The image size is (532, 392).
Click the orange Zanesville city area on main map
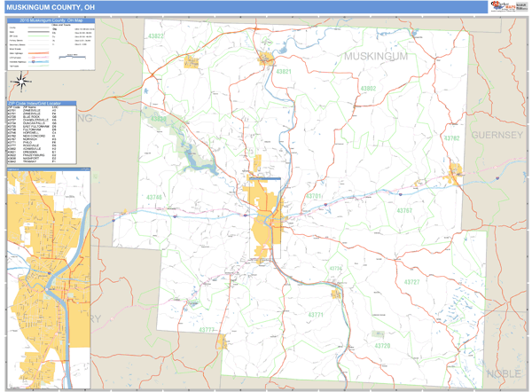(x=263, y=227)
